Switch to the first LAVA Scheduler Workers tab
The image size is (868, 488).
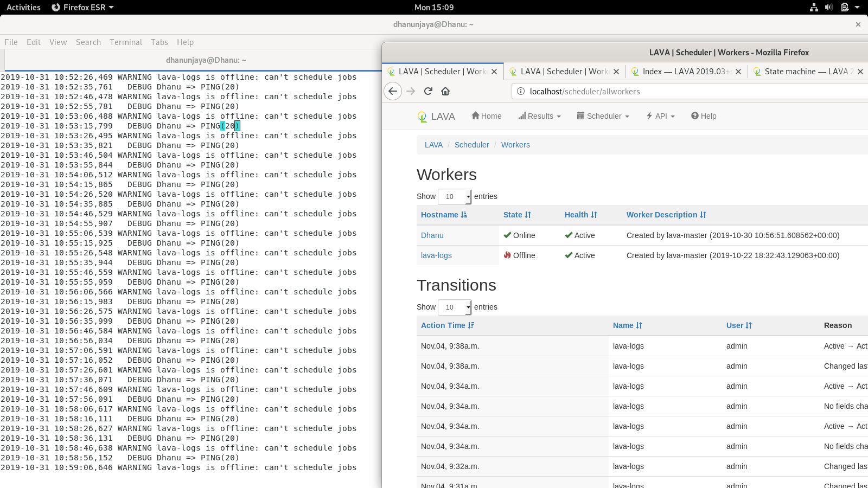point(442,72)
